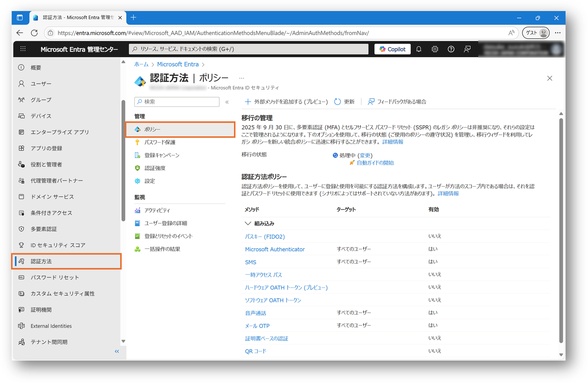Open portal settings gear icon

[435, 49]
